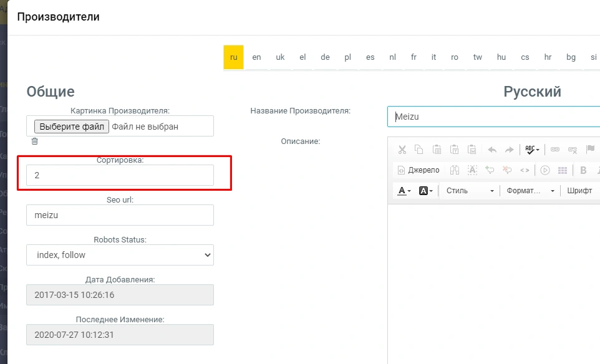Image resolution: width=600 pixels, height=364 pixels.
Task: Click the Find (binoculars) icon
Action: pyautogui.click(x=455, y=170)
